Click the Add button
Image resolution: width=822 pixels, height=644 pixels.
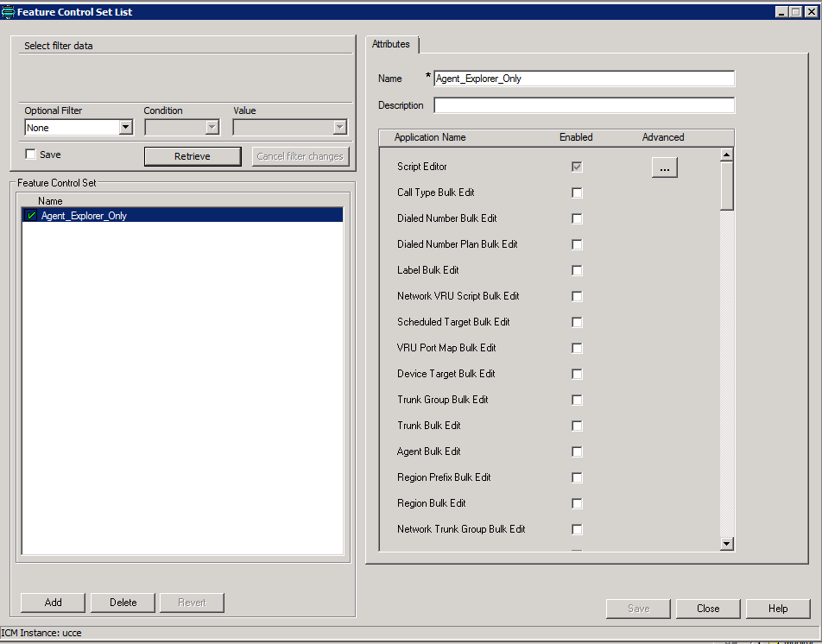(x=52, y=603)
